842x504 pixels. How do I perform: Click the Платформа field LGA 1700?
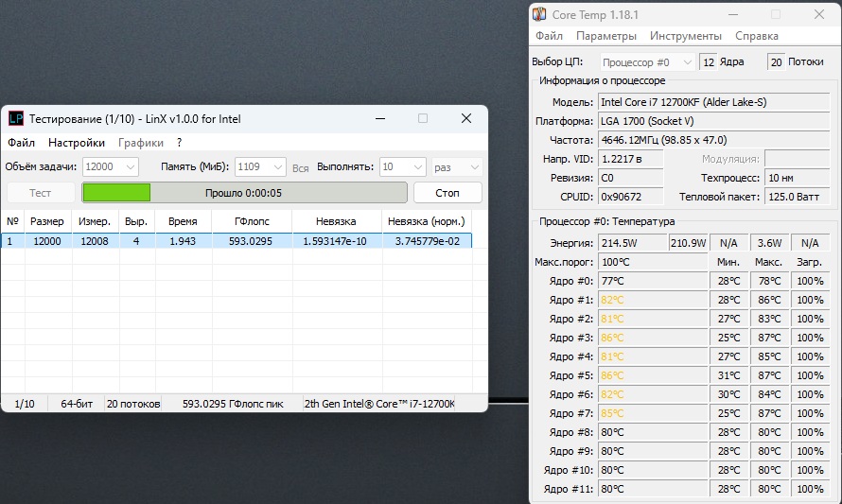[713, 121]
